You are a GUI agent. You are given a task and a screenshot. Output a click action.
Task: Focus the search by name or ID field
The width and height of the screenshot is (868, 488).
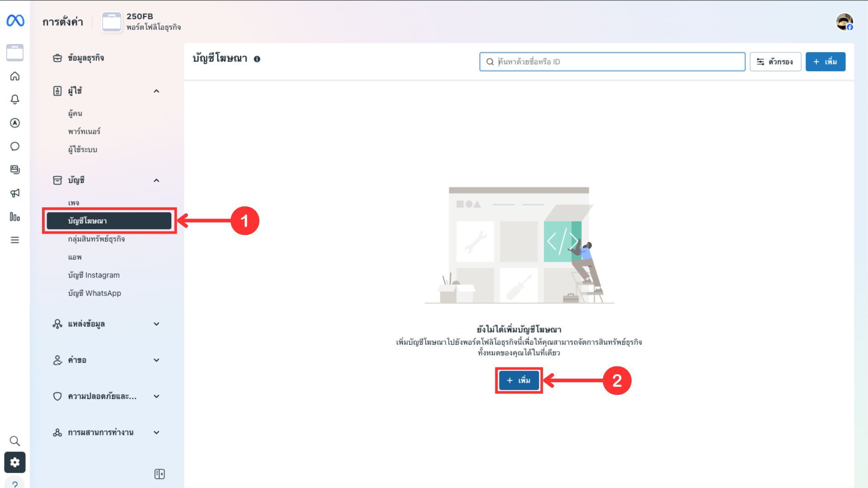tap(612, 62)
